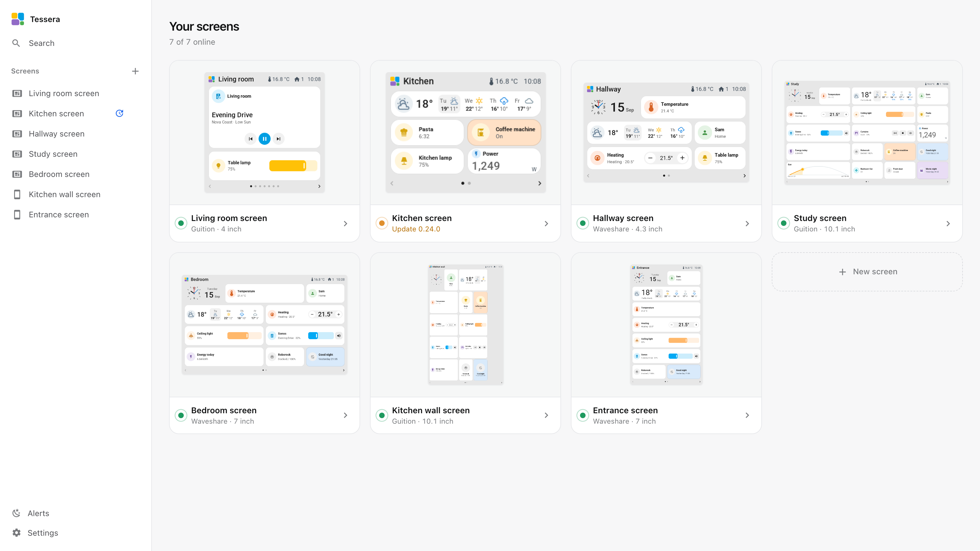Open the Hallway screen card chevron
Viewport: 980px width, 551px height.
pos(747,223)
